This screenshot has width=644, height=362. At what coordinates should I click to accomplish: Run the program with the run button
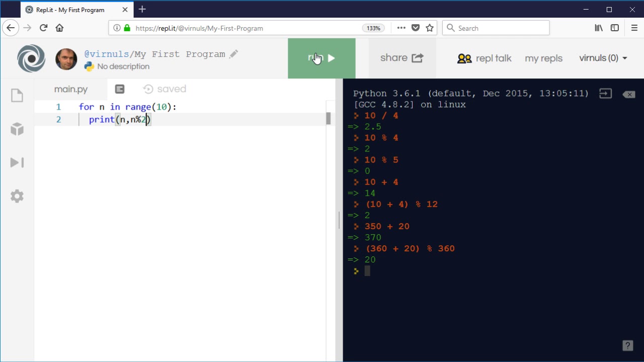[321, 58]
